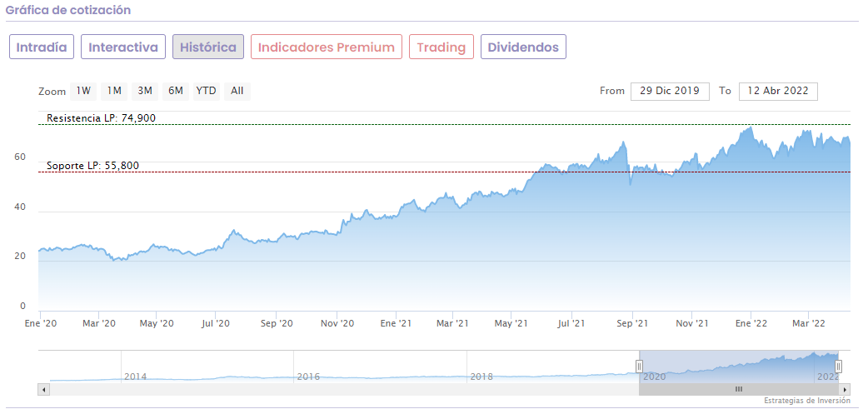This screenshot has width=868, height=419.
Task: Open Indicadores Premium tab
Action: click(x=326, y=47)
